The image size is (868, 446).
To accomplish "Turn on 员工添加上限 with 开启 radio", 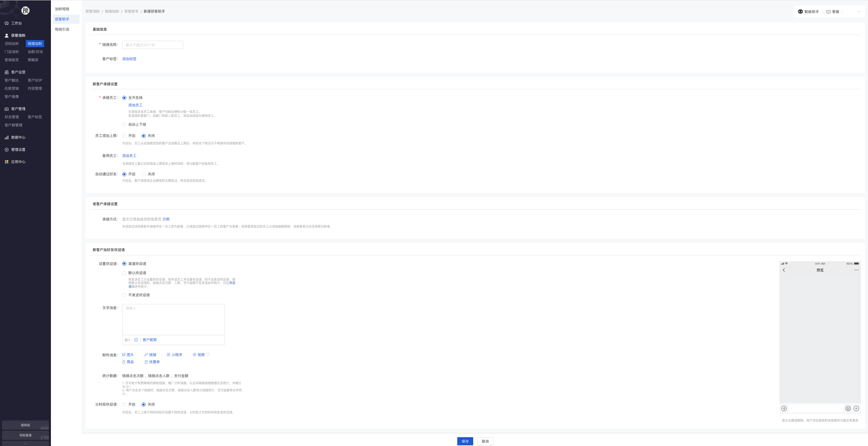I will coord(124,136).
